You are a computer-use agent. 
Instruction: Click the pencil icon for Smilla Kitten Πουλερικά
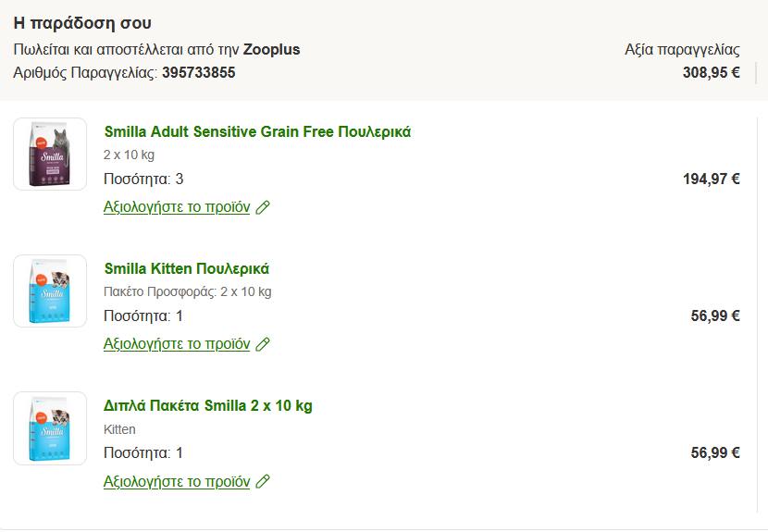click(263, 344)
